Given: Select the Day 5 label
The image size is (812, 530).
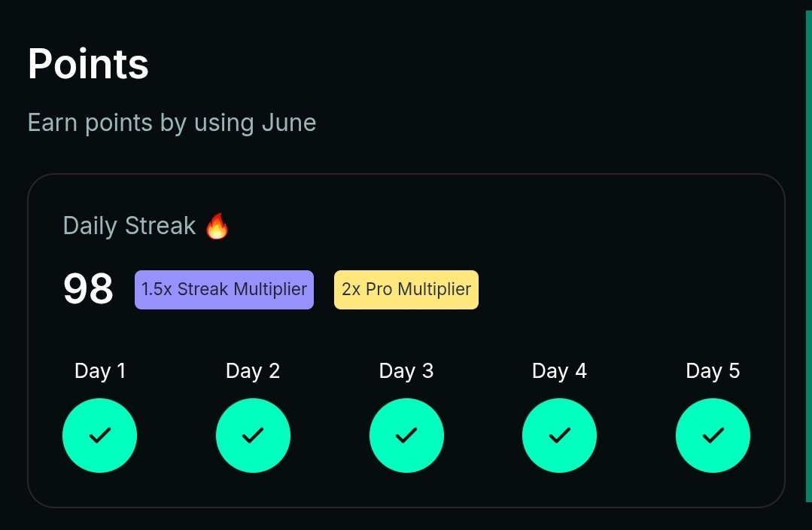Looking at the screenshot, I should [713, 371].
